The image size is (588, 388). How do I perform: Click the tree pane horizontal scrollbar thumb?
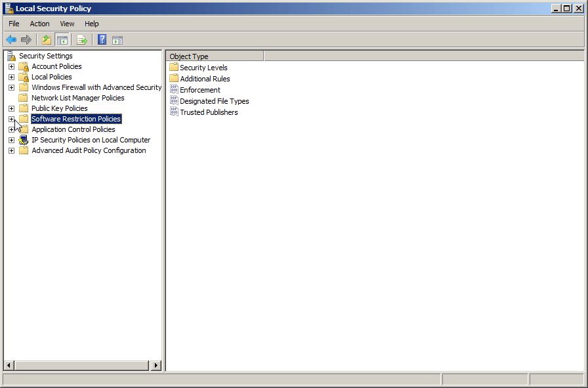[x=82, y=365]
